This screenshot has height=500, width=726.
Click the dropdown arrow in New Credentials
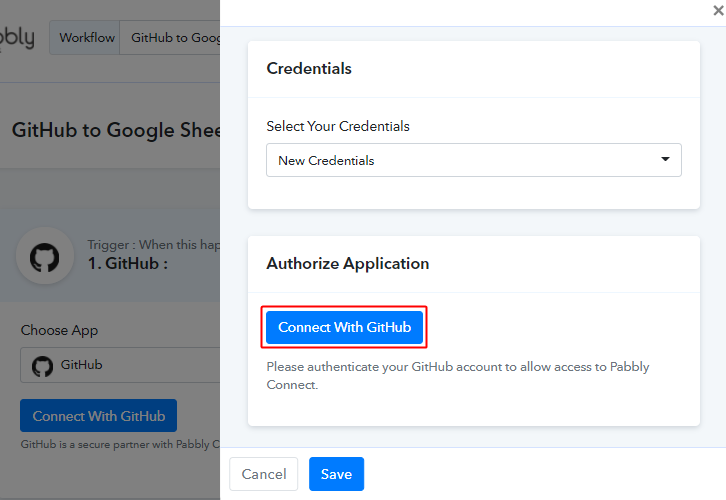665,159
